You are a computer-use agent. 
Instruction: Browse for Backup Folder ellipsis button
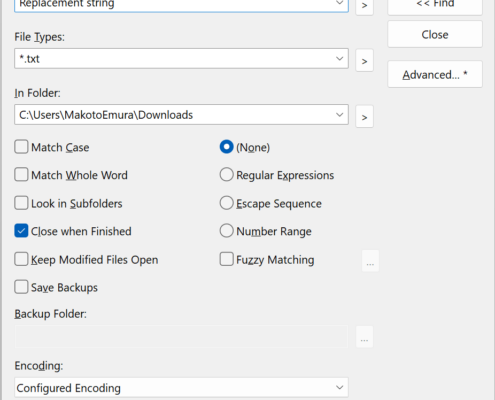point(364,337)
